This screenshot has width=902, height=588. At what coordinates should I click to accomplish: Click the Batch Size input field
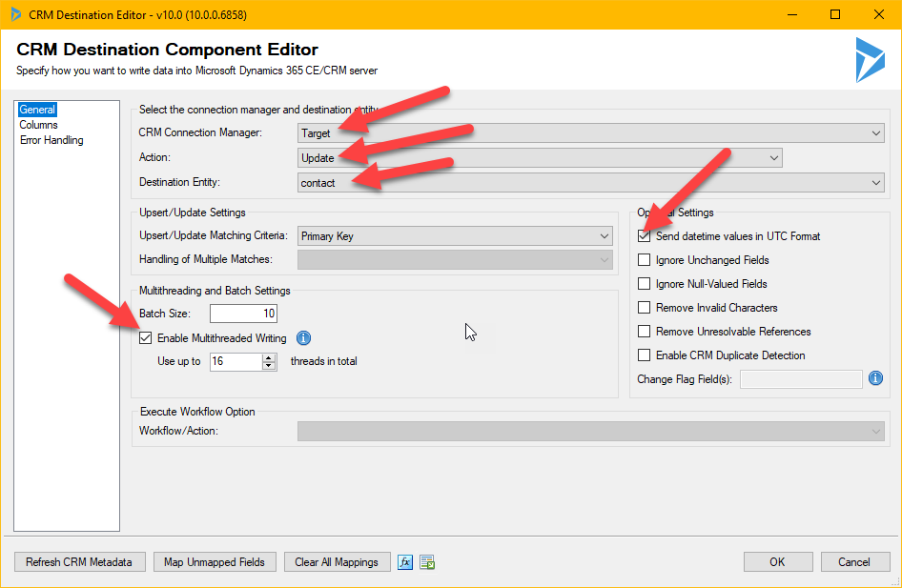point(243,314)
